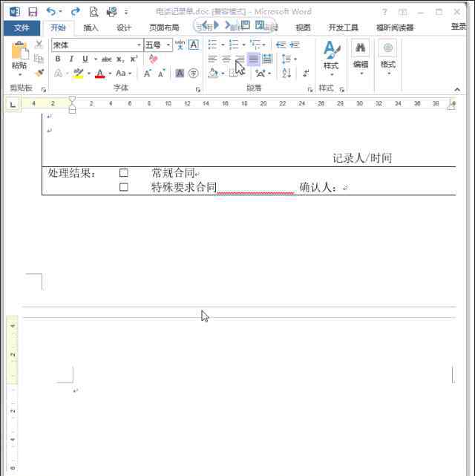
Task: Apply distributed alignment
Action: point(267,59)
